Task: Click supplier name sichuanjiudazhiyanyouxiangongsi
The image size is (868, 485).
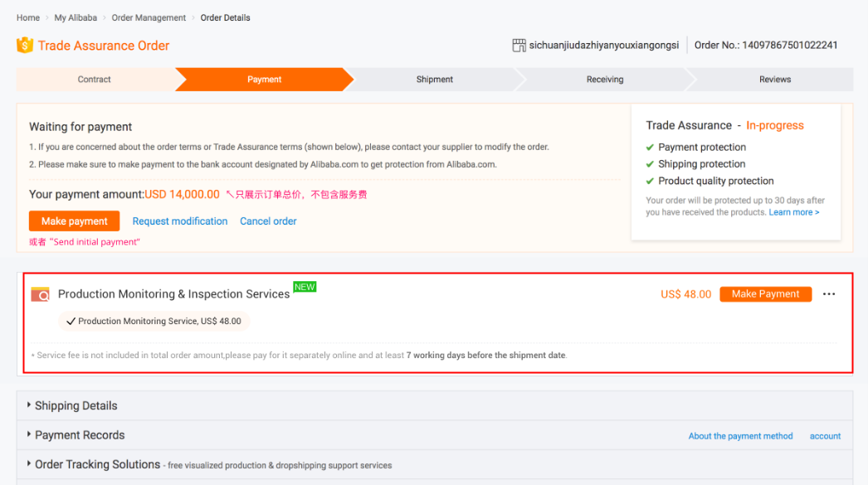Action: [604, 46]
